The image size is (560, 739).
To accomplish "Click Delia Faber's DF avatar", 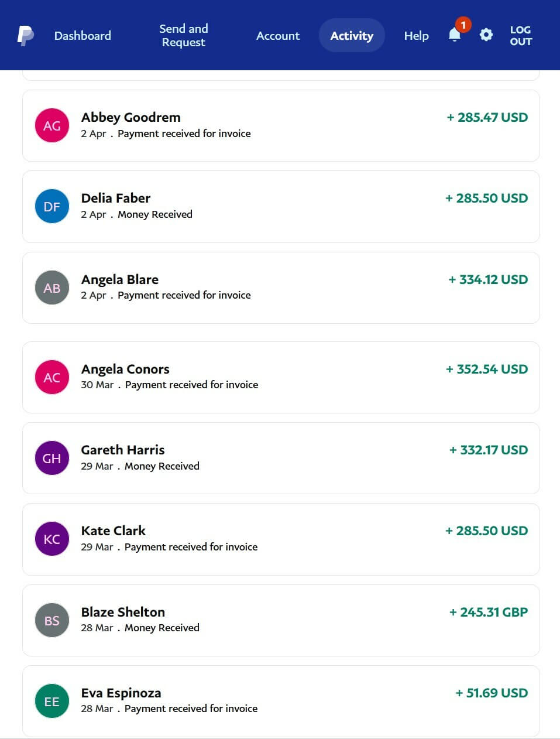I will [52, 206].
